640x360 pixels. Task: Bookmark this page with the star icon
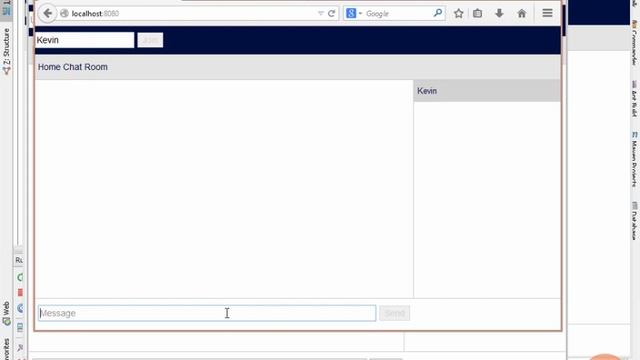pos(458,13)
